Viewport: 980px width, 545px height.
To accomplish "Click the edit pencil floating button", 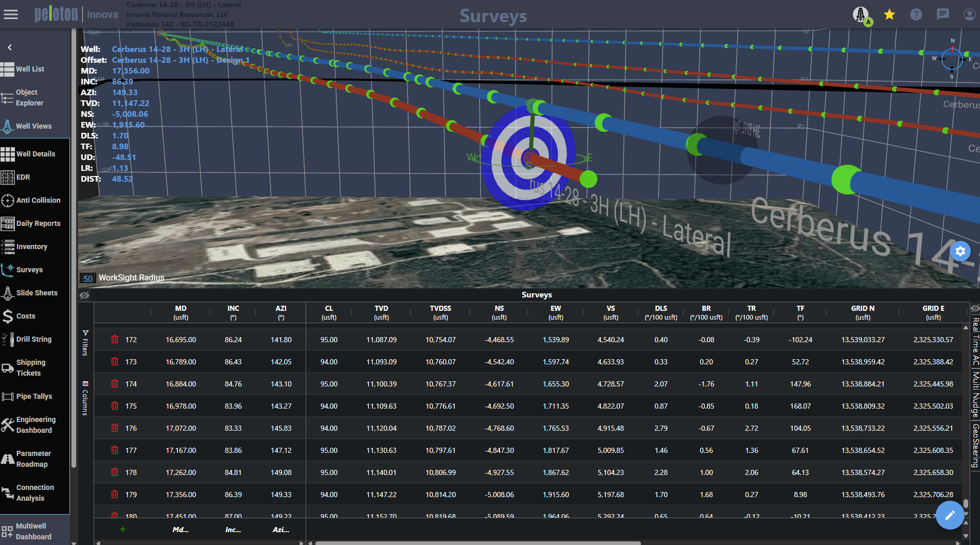I will (x=951, y=515).
